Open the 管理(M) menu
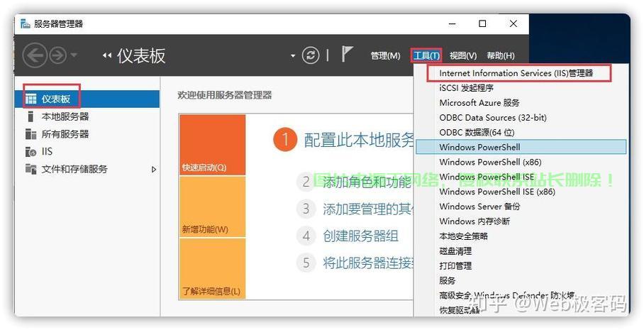644x330 pixels. coord(385,56)
